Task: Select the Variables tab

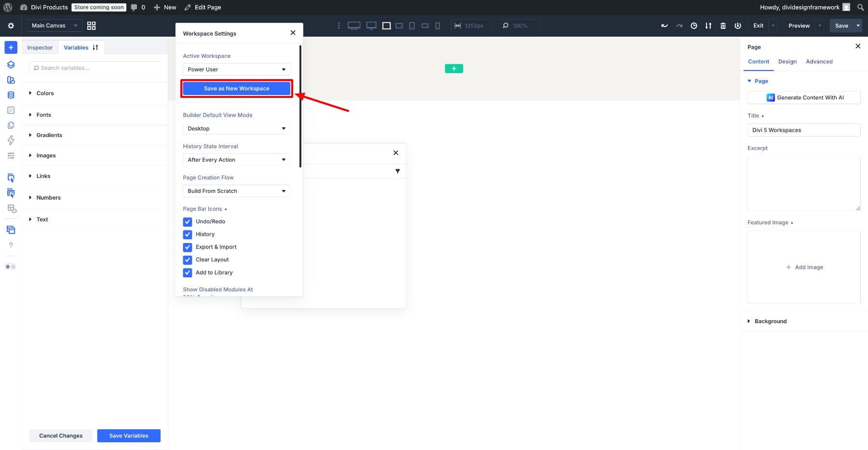Action: 76,47
